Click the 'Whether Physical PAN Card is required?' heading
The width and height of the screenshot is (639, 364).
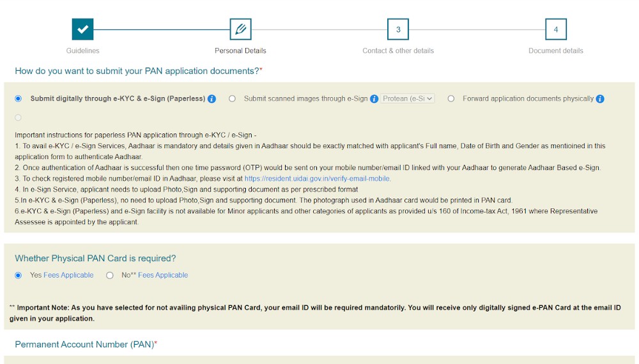pyautogui.click(x=95, y=259)
